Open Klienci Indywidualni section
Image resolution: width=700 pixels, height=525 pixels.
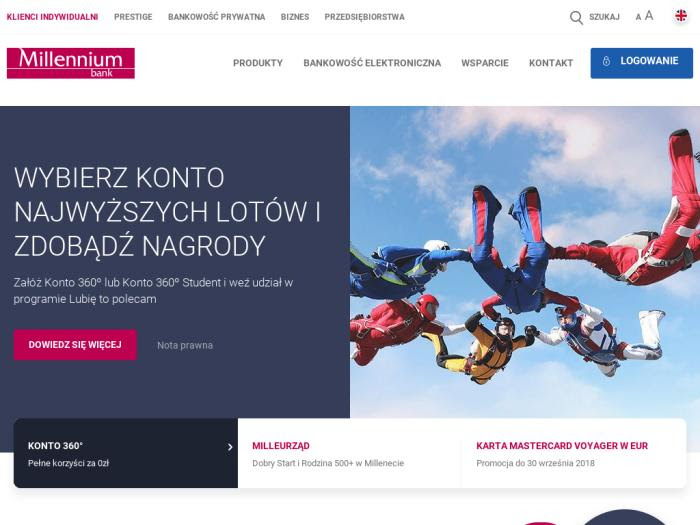point(52,17)
